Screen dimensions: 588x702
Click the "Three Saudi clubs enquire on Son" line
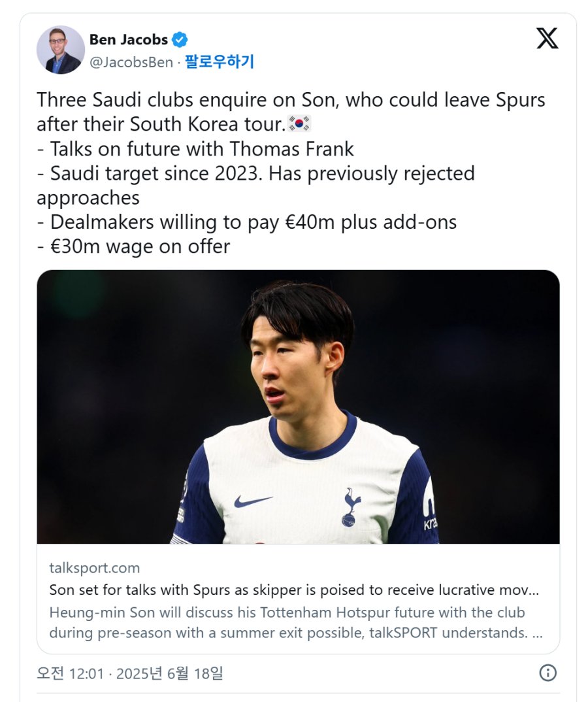(291, 100)
